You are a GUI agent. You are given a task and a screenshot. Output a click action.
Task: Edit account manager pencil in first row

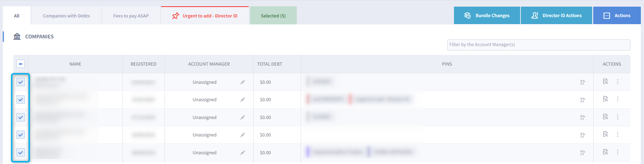click(243, 82)
